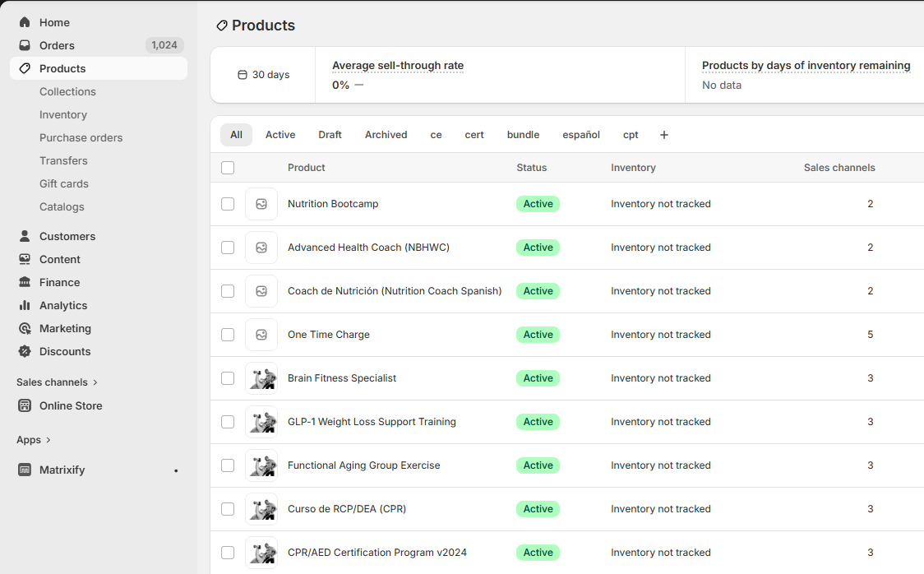Image resolution: width=924 pixels, height=574 pixels.
Task: Click the Analytics bar-chart icon
Action: tap(24, 305)
